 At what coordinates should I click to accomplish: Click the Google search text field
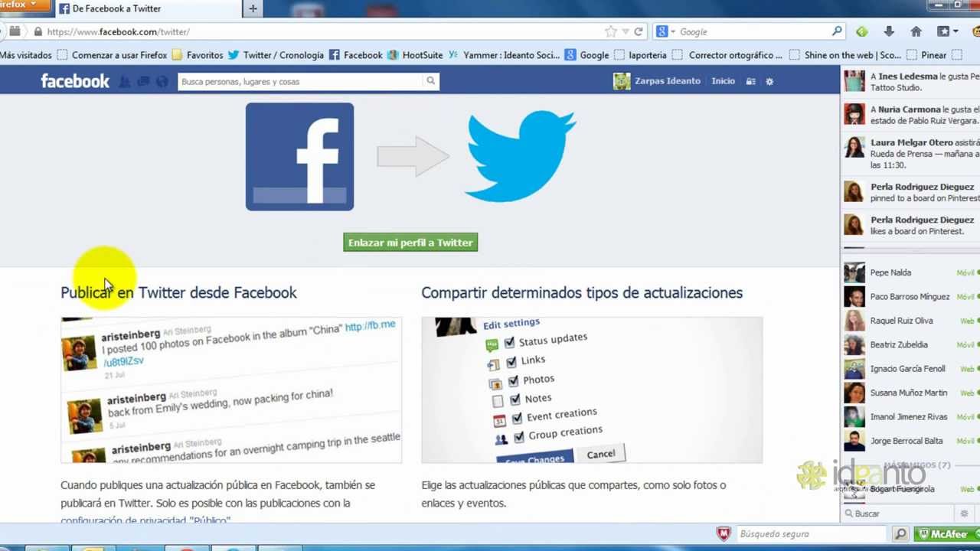pyautogui.click(x=754, y=31)
